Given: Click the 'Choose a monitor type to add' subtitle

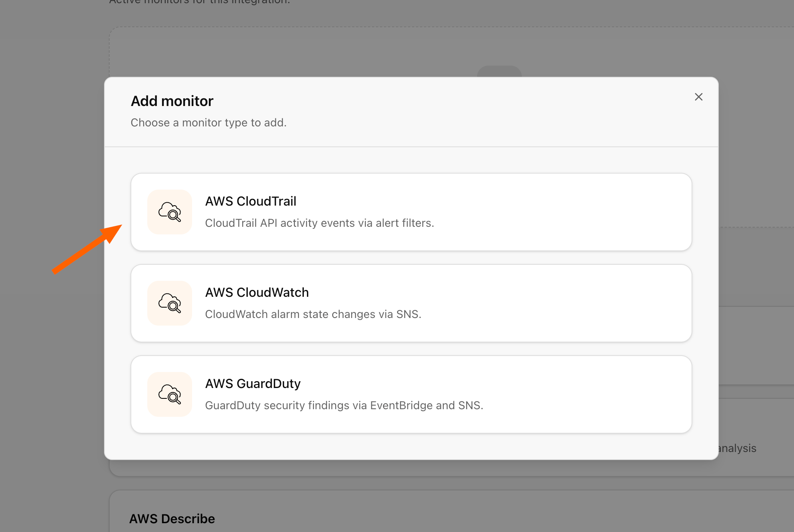Looking at the screenshot, I should [209, 122].
